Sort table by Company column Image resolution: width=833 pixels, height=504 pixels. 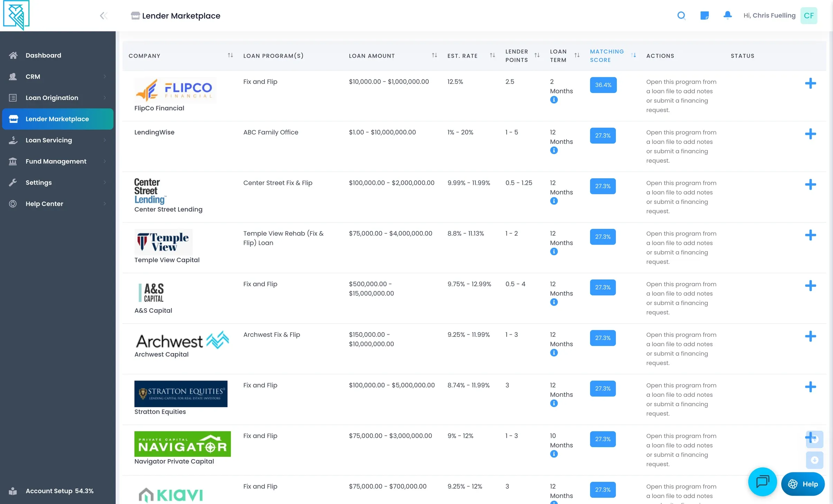(230, 55)
